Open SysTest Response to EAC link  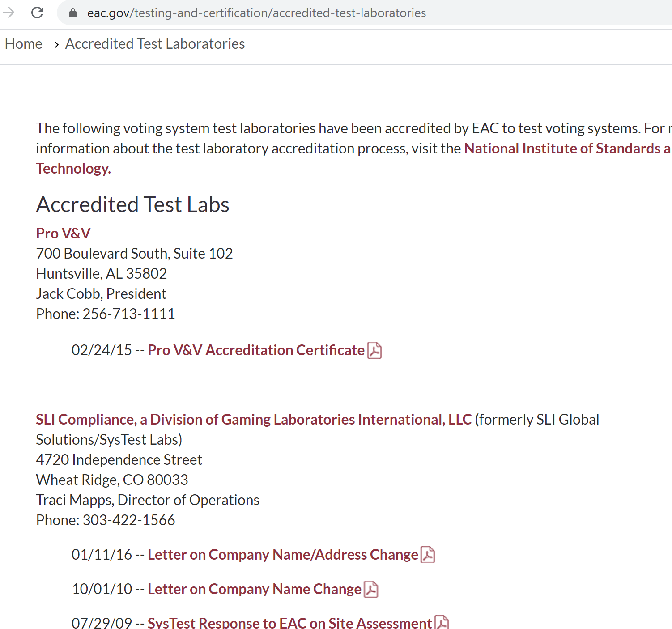[x=290, y=623]
